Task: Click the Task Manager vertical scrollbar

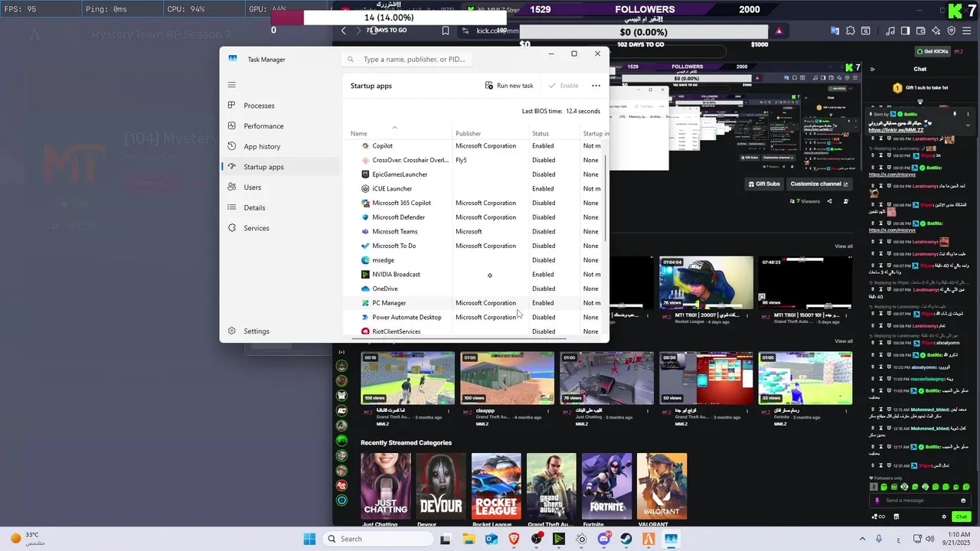Action: [x=606, y=199]
